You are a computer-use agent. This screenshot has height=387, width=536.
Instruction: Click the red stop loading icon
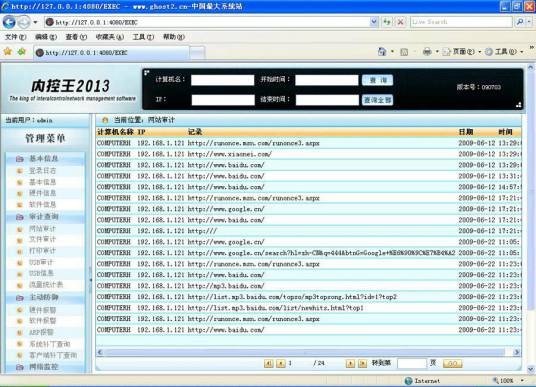coord(400,22)
